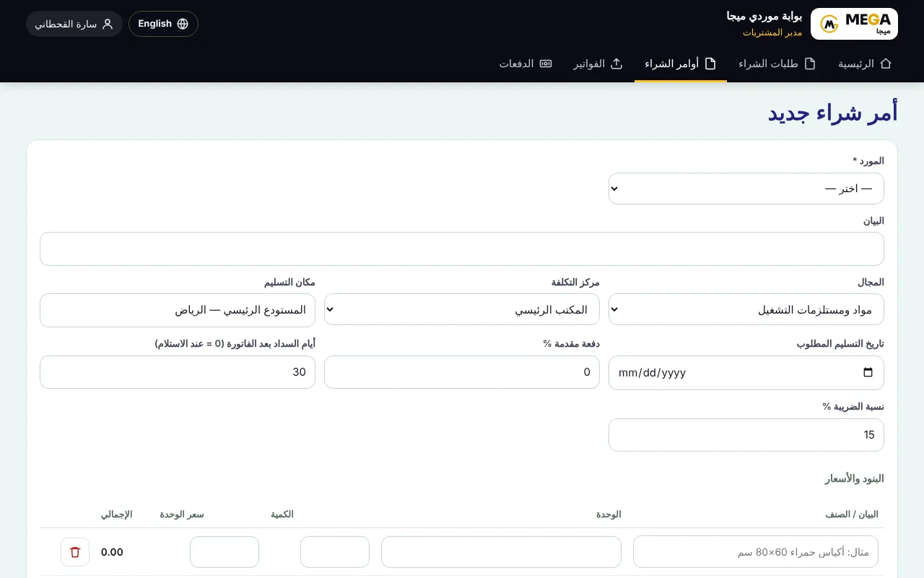Click the البيان description field

tap(462, 249)
